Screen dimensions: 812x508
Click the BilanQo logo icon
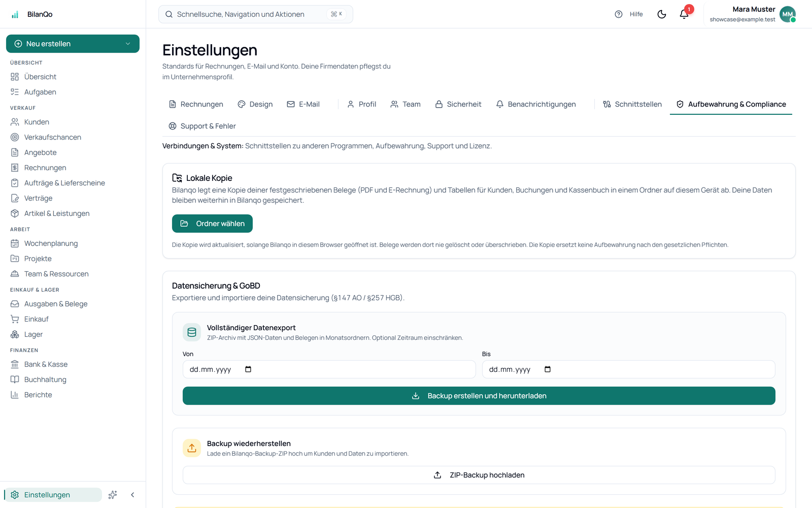[x=15, y=14]
